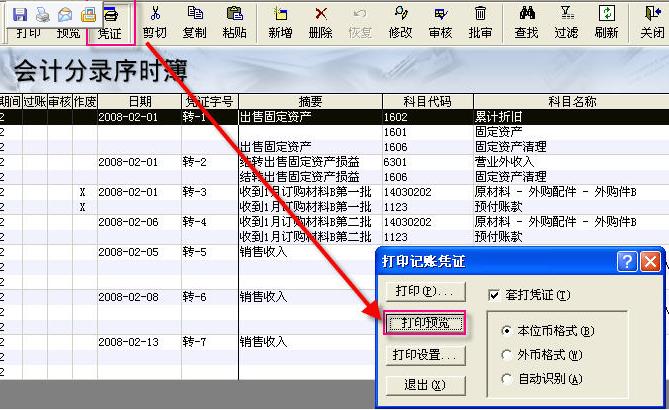Select voucher number 转-5 cell
Image resolution: width=669 pixels, height=410 pixels.
tap(209, 252)
